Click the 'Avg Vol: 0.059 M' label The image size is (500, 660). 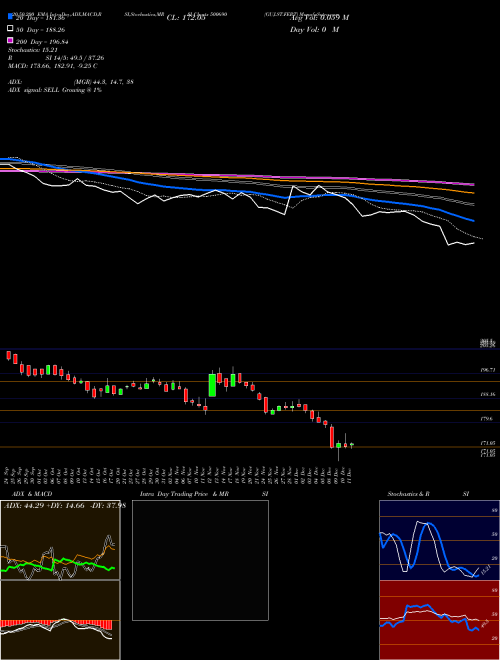(319, 18)
